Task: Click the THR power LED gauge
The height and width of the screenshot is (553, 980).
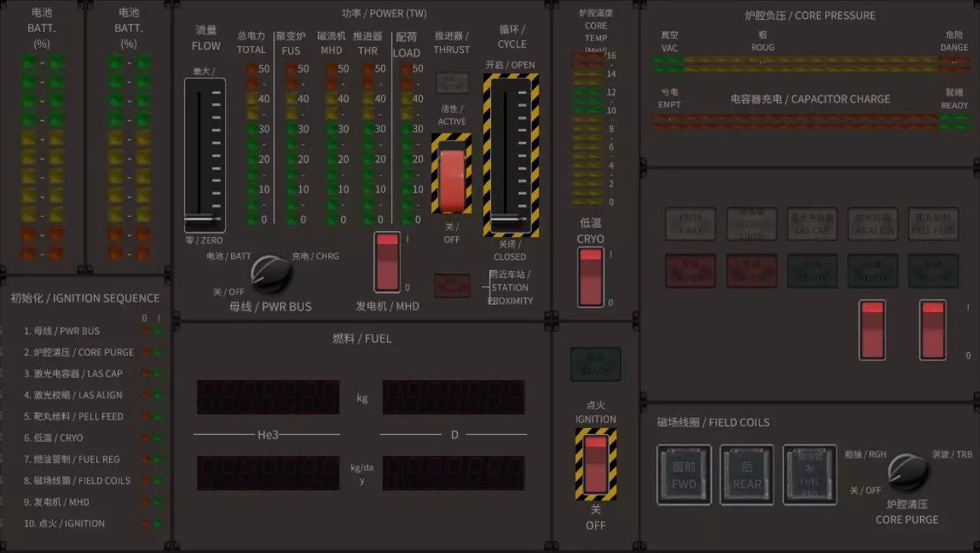Action: [368, 144]
